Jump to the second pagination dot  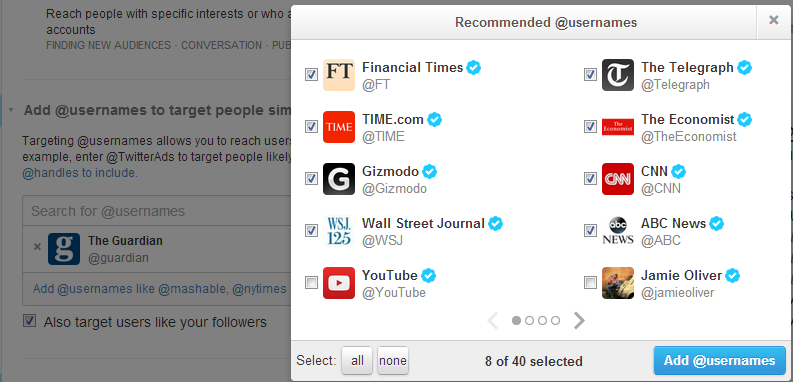coord(530,320)
